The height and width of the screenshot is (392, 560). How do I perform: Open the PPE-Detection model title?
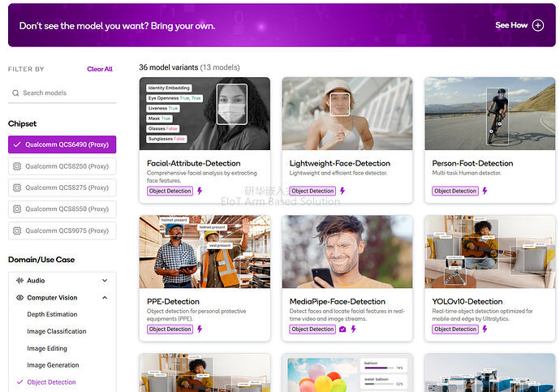[x=173, y=302]
